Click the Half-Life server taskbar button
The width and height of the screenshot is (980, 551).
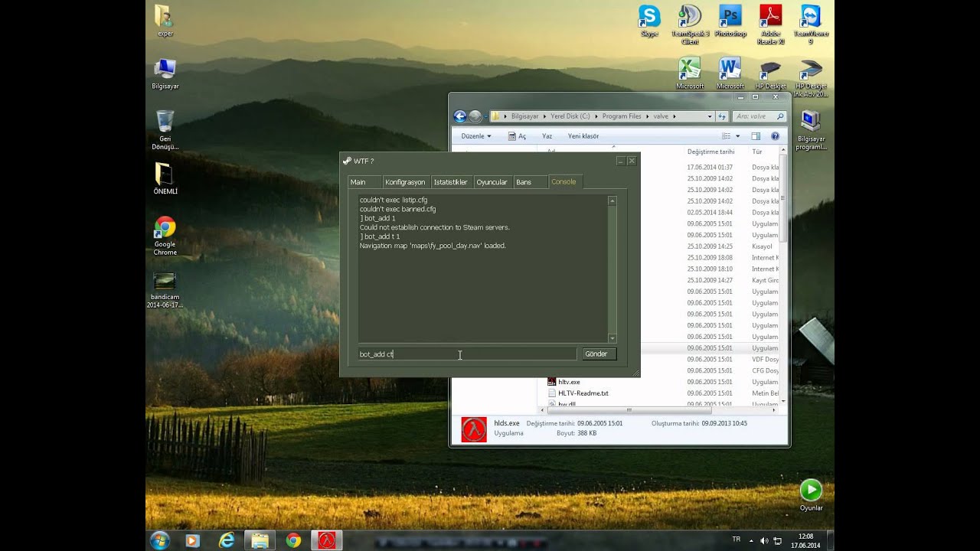point(327,540)
